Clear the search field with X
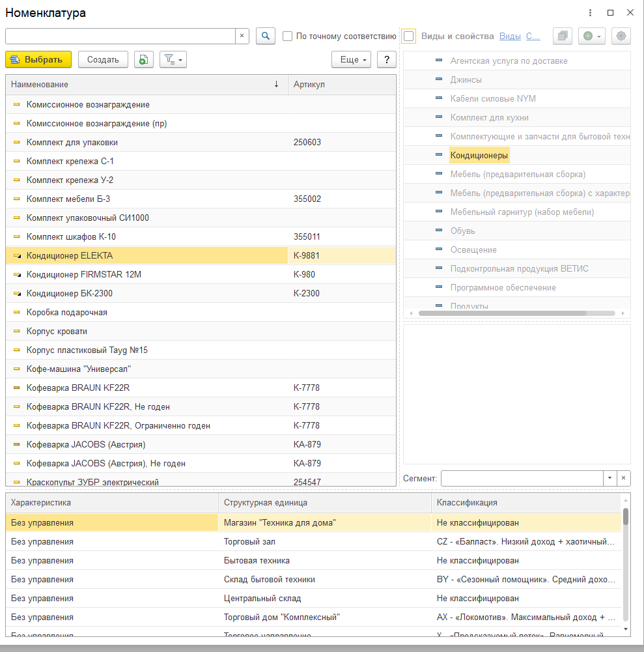 [x=242, y=36]
